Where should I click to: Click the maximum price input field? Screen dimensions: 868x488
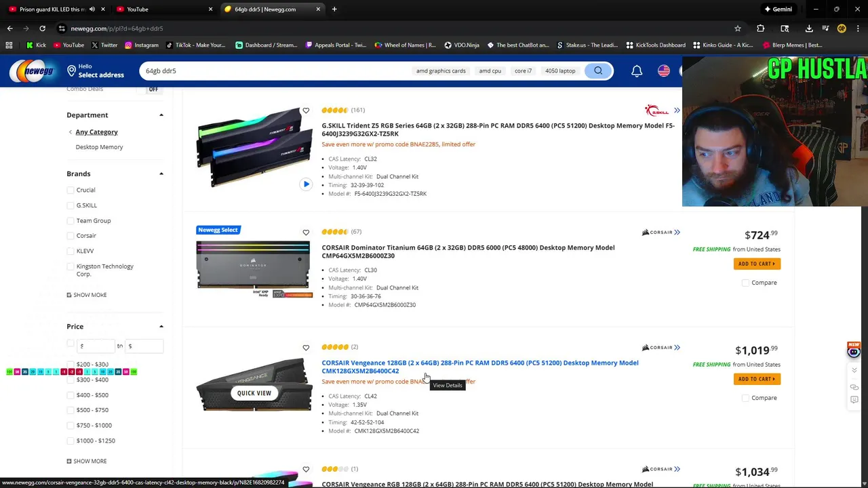pyautogui.click(x=144, y=346)
